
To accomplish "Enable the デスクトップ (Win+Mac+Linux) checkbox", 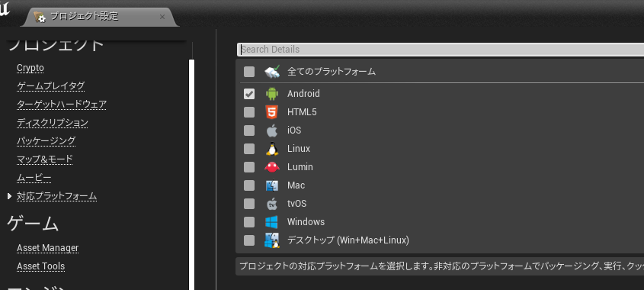I will (249, 240).
